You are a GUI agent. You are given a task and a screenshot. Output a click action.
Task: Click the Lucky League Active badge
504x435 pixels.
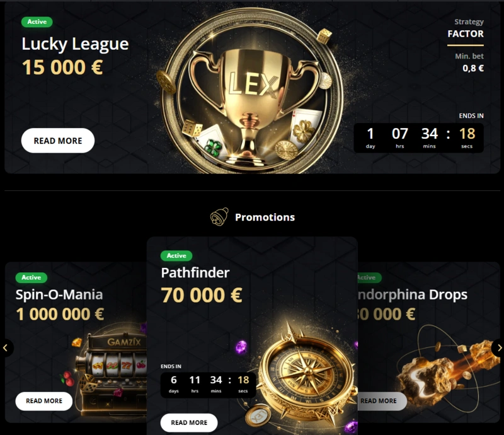point(37,22)
